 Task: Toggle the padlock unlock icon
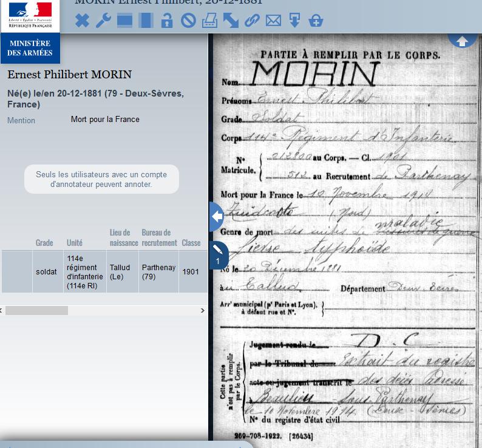click(167, 21)
